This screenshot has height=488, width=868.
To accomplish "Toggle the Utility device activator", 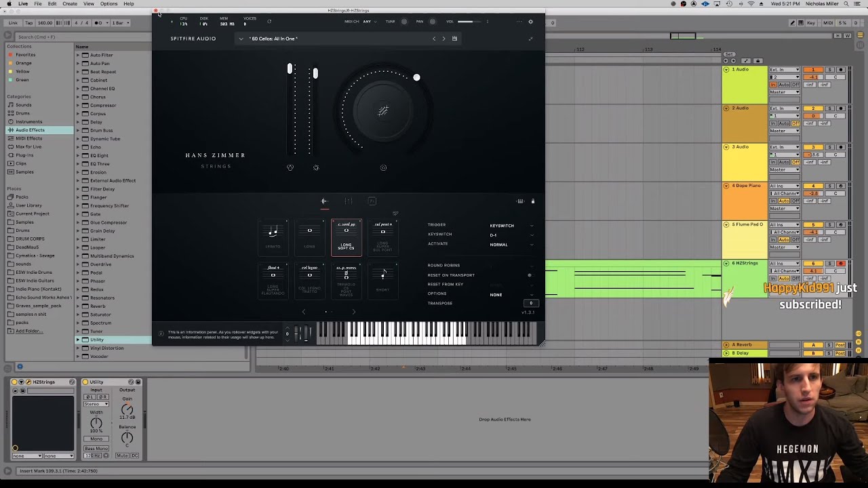I will coord(85,382).
